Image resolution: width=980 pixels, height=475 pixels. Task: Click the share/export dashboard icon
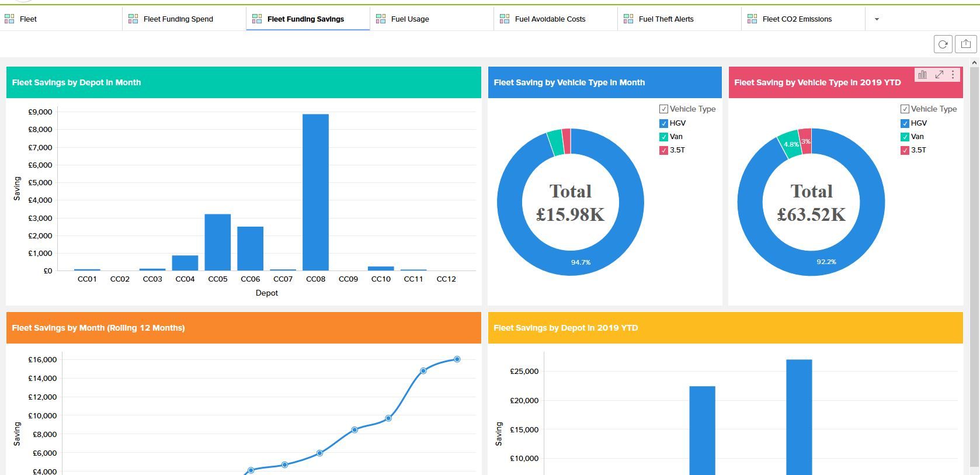click(x=966, y=44)
